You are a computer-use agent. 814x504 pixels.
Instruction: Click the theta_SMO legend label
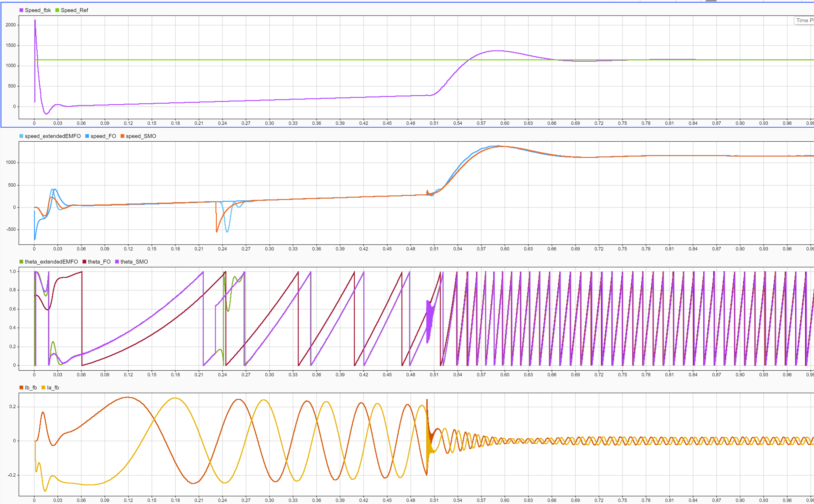coord(134,262)
